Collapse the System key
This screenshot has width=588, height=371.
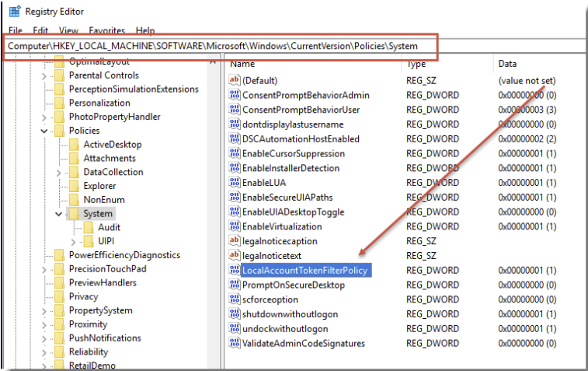(58, 214)
